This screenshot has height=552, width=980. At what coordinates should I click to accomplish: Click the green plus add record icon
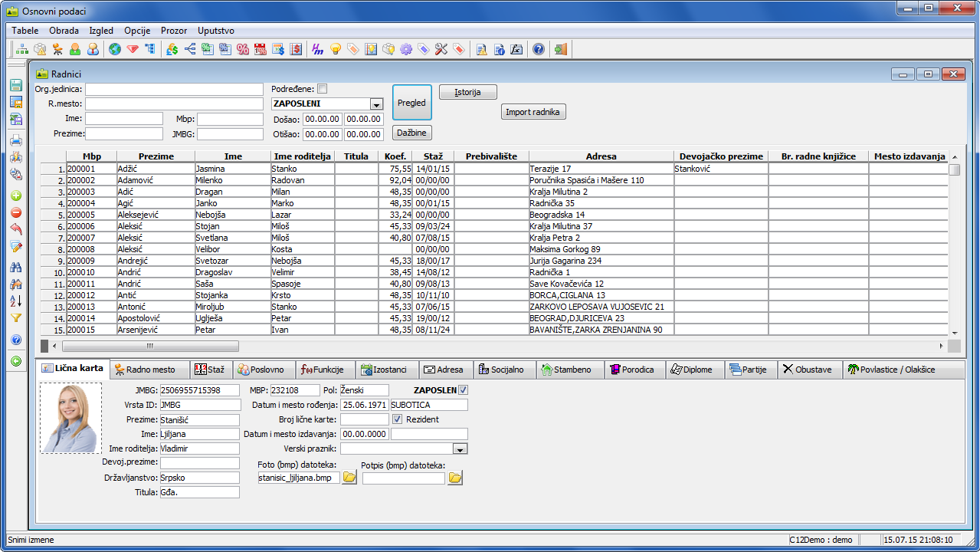[x=16, y=195]
